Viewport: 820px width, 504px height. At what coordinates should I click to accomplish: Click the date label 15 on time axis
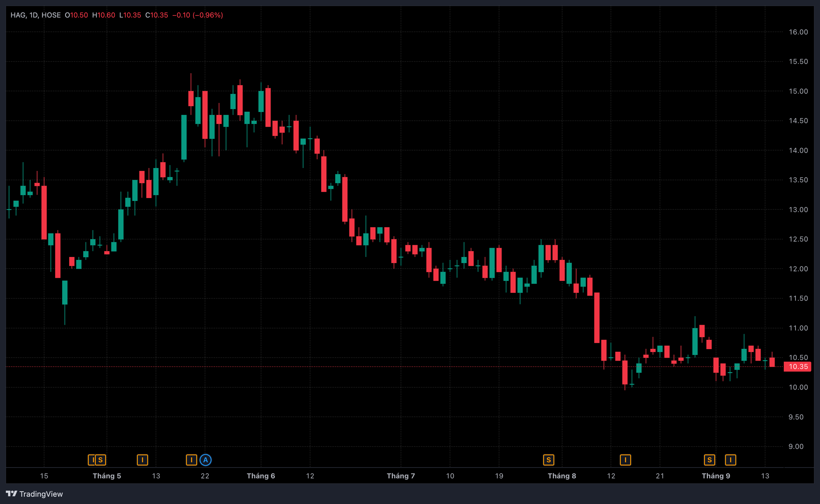coord(44,476)
